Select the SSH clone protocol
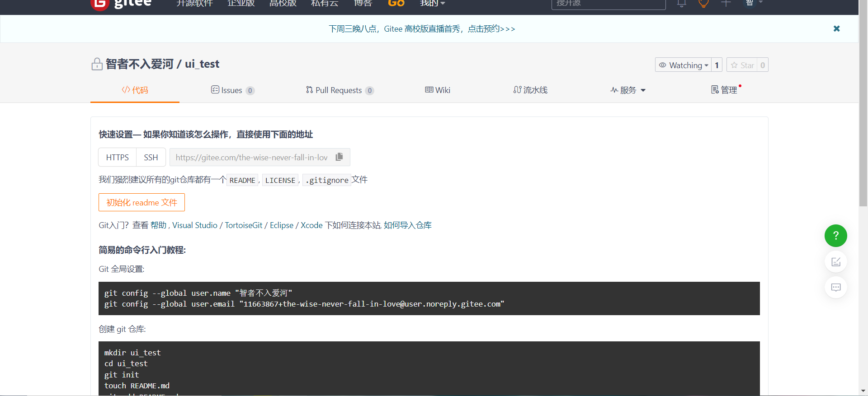The height and width of the screenshot is (396, 868). click(151, 157)
